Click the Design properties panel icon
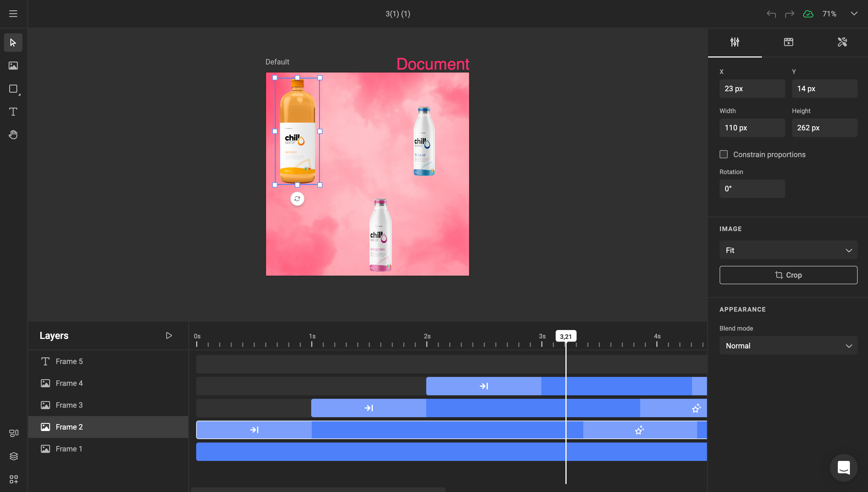Viewport: 868px width, 492px height. coord(735,42)
